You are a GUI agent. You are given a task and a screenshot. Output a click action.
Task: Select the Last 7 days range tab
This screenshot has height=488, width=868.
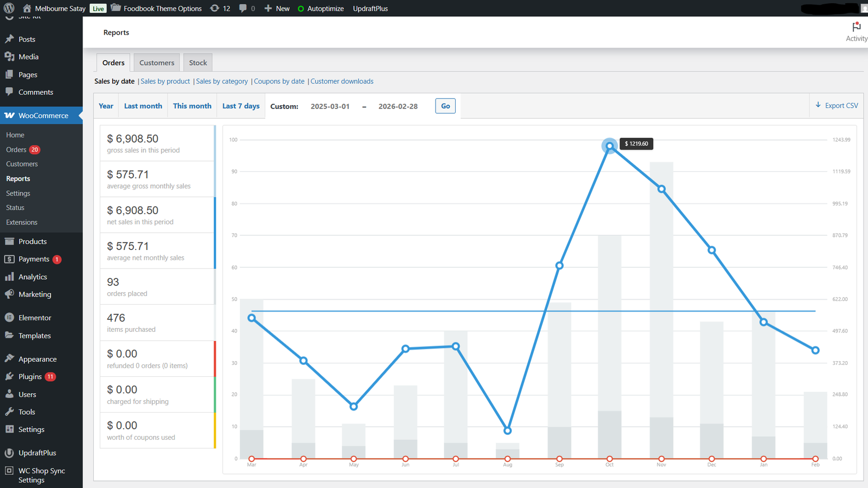pos(241,106)
